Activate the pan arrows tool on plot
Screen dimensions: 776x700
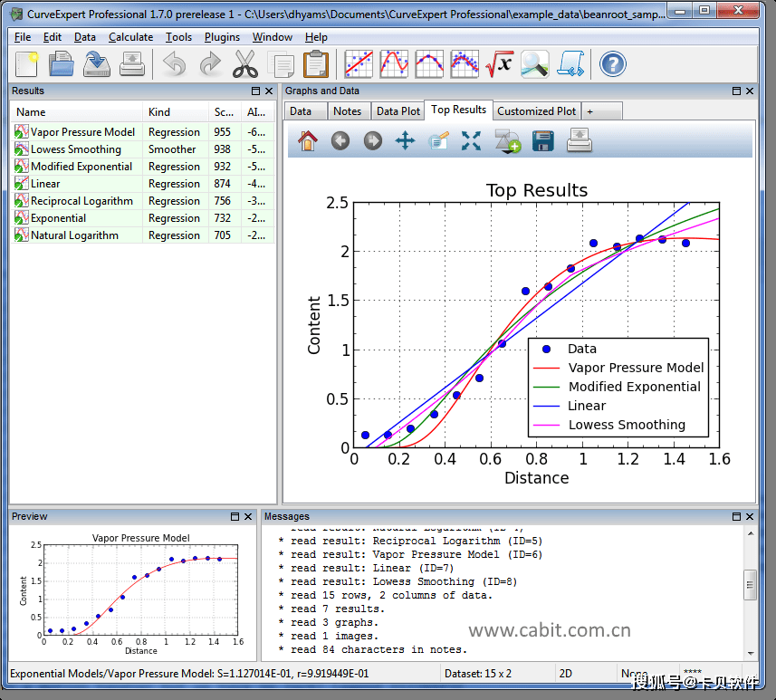405,141
